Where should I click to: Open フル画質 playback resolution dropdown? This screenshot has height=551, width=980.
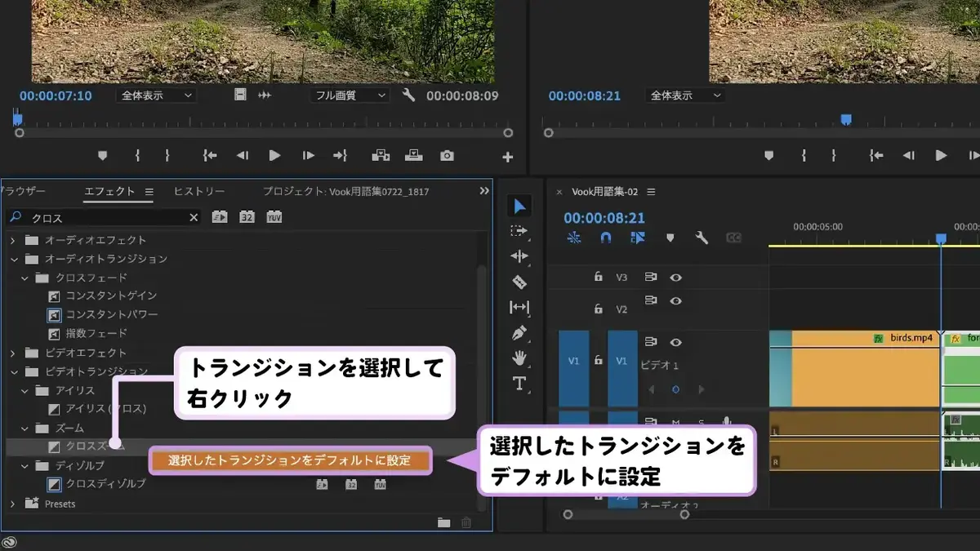350,96
